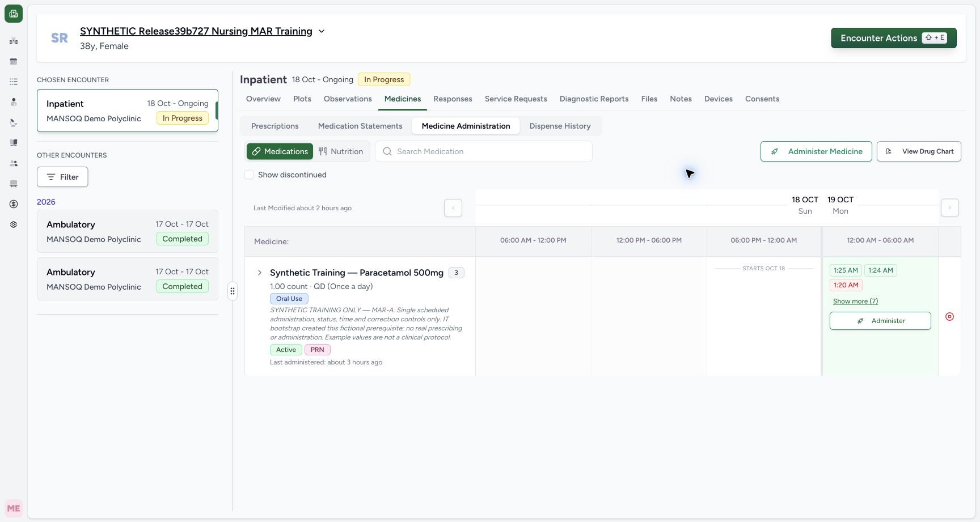Click the ME user avatar
Image resolution: width=980 pixels, height=522 pixels.
click(x=14, y=508)
